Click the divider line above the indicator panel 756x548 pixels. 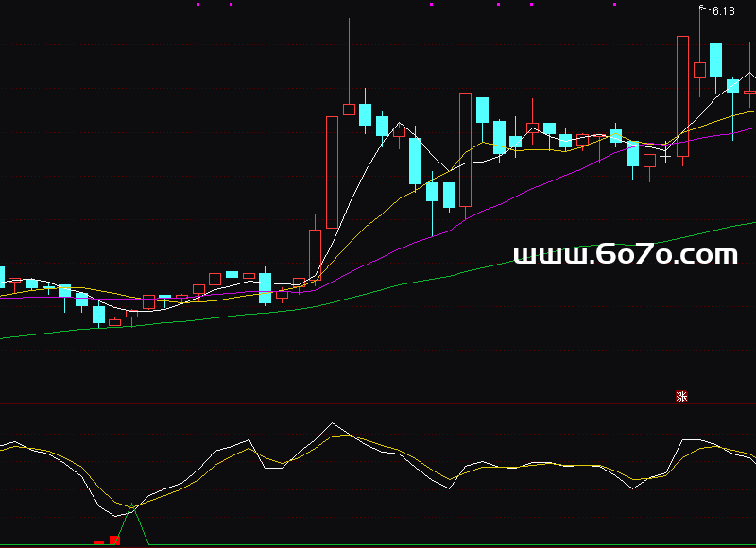pos(378,404)
